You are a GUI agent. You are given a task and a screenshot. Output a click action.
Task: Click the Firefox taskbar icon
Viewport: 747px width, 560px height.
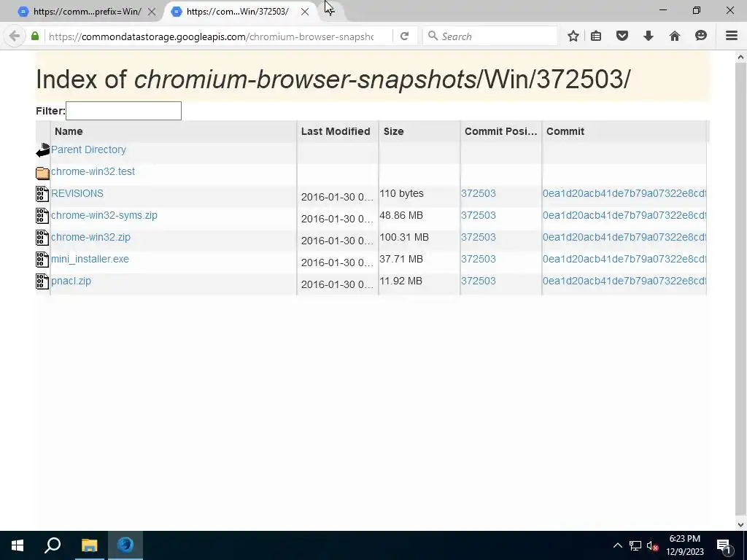[125, 545]
